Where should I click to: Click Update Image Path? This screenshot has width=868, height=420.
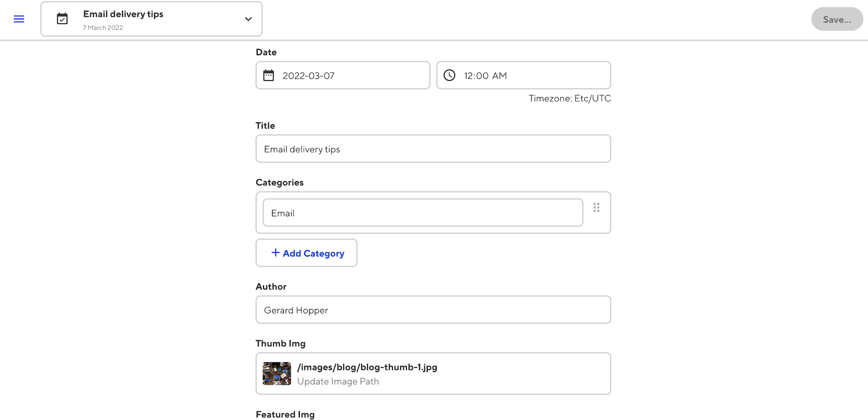coord(338,382)
